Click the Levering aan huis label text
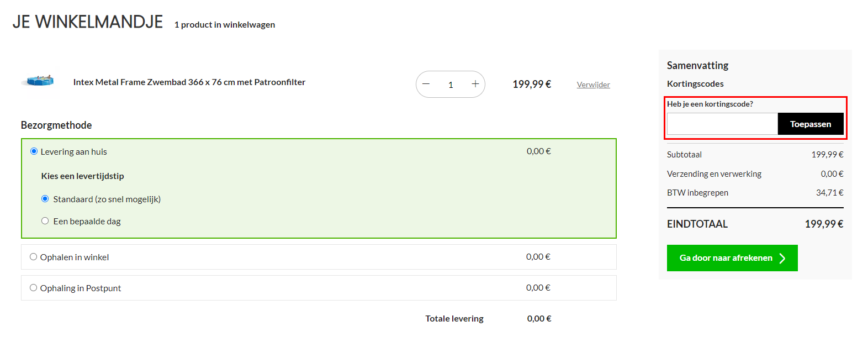Image resolution: width=868 pixels, height=342 pixels. point(74,151)
